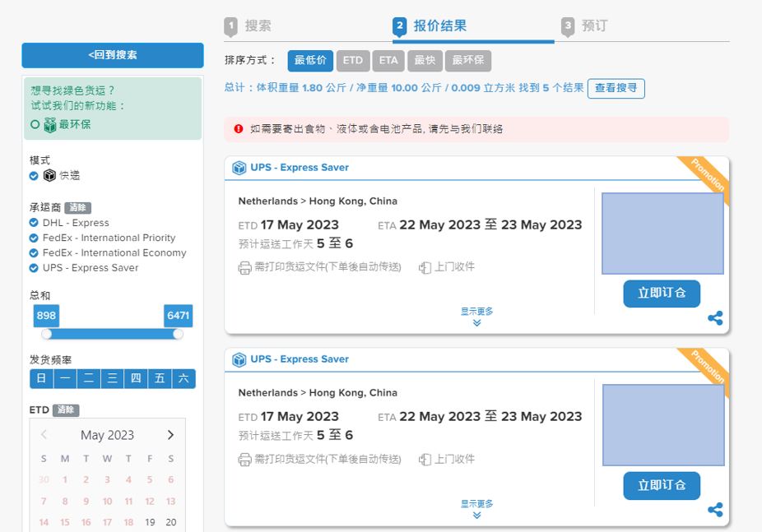Viewport: 762px width, 532px height.
Task: Click the May 2023 calendar title
Action: pos(108,435)
